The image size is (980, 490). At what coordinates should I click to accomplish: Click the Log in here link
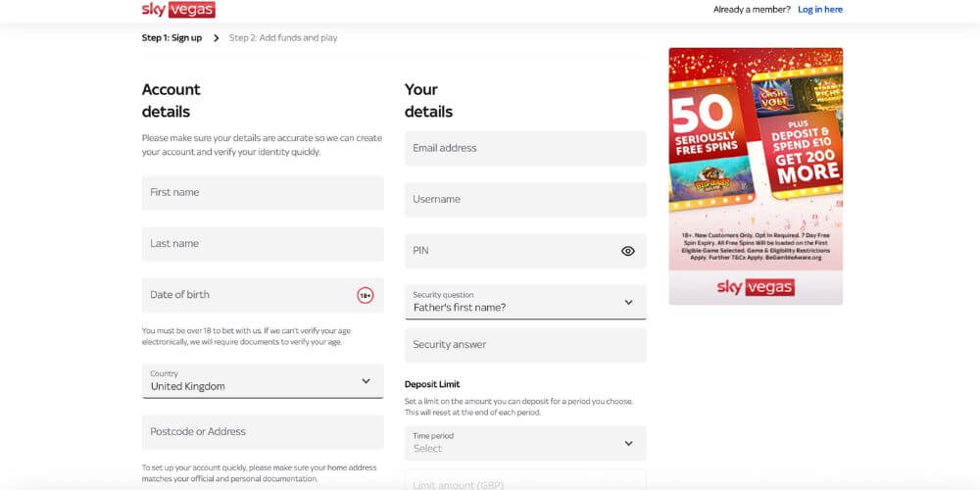click(820, 10)
